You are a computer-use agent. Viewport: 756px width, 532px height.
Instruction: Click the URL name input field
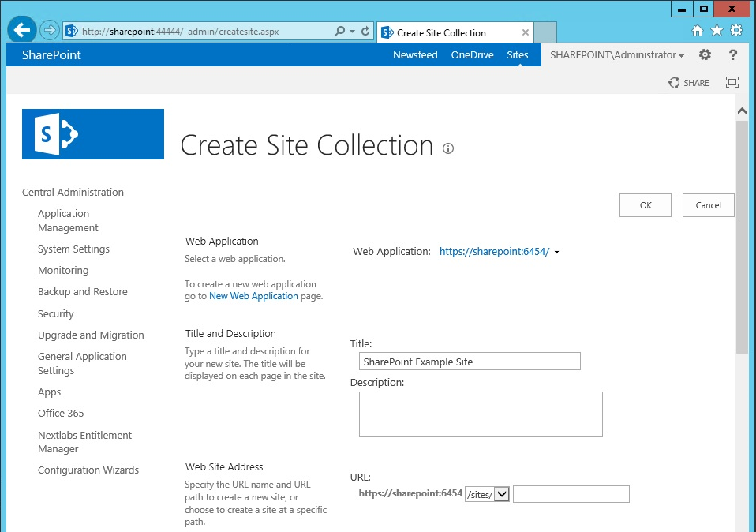pyautogui.click(x=571, y=494)
